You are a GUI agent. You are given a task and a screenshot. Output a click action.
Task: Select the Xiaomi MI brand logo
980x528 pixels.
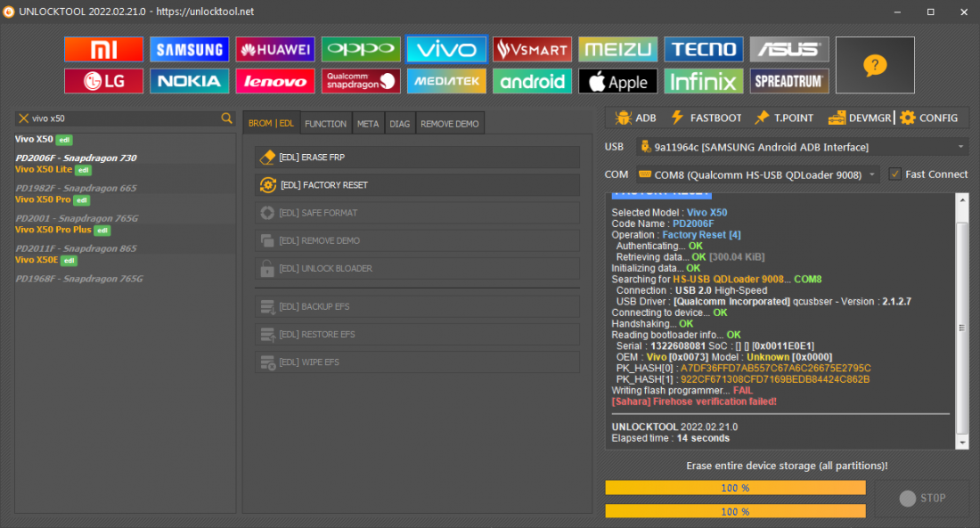[103, 49]
